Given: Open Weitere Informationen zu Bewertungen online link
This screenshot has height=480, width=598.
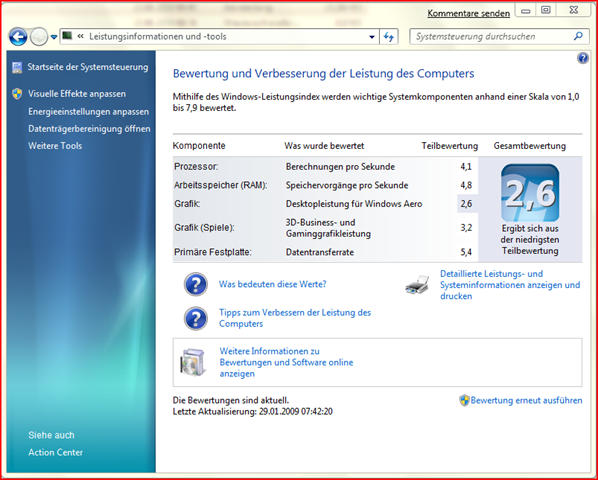Looking at the screenshot, I should coord(286,362).
